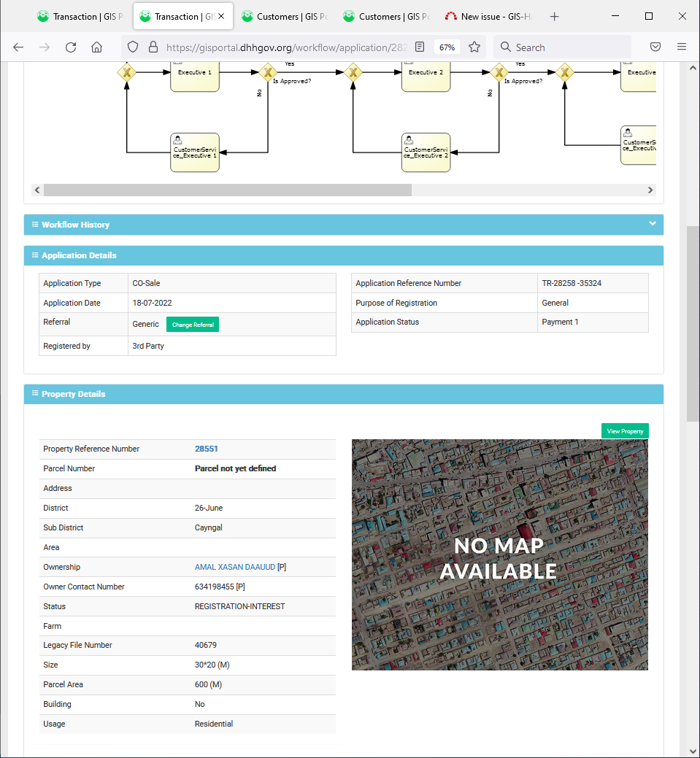Switch to the first Transaction tab
This screenshot has width=700, height=758.
pyautogui.click(x=80, y=17)
